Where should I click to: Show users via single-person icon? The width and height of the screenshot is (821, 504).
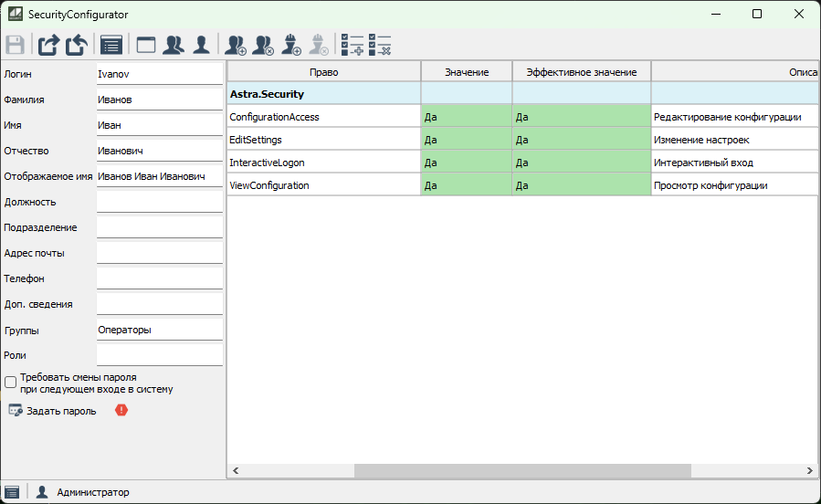pos(201,44)
